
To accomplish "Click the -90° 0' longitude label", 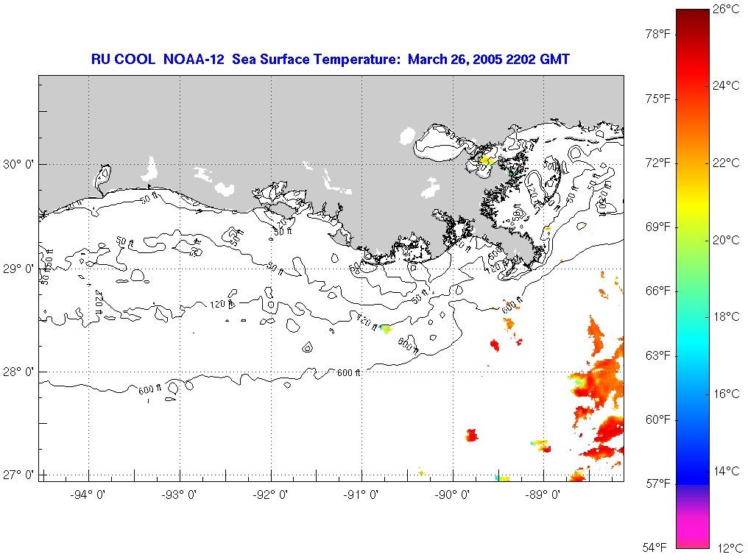I will point(452,495).
